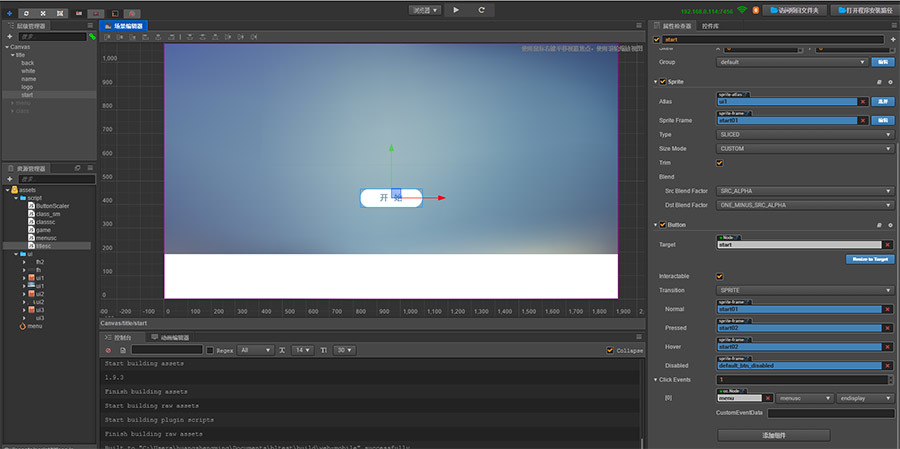The height and width of the screenshot is (449, 900).
Task: Toggle the Interactable checkbox
Action: point(720,276)
